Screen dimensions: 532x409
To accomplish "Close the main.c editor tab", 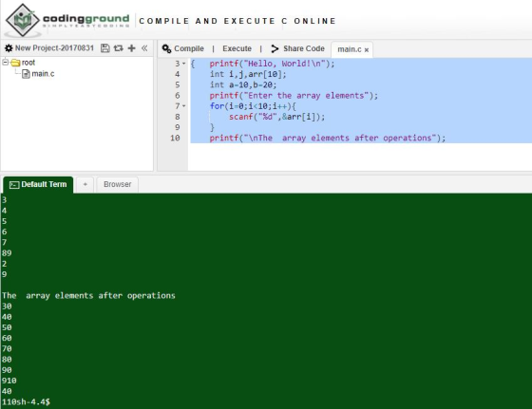I will click(367, 49).
